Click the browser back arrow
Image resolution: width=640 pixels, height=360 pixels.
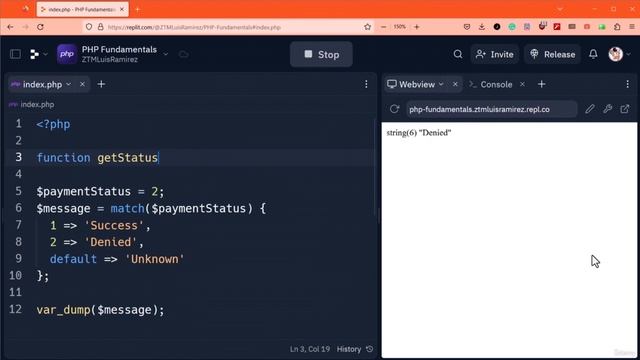point(10,27)
